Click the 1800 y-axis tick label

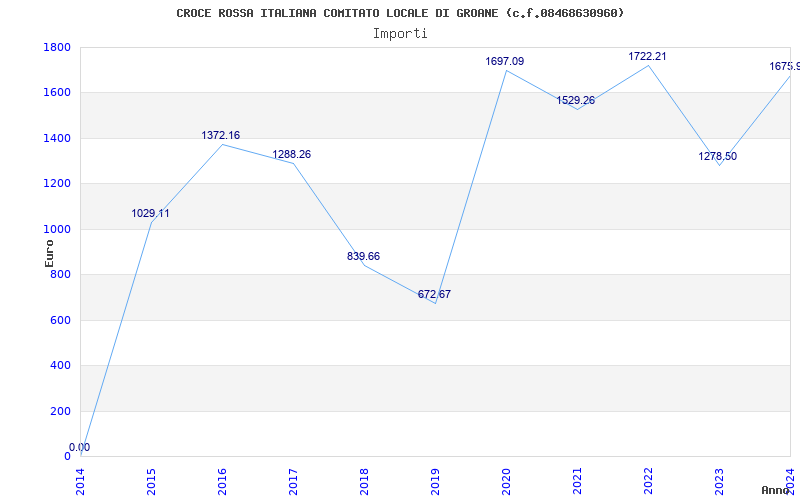click(x=57, y=47)
